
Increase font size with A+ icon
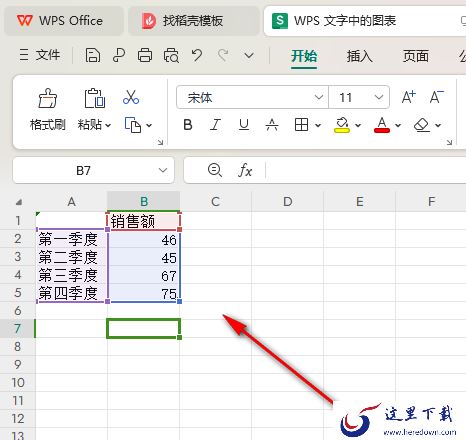(408, 97)
